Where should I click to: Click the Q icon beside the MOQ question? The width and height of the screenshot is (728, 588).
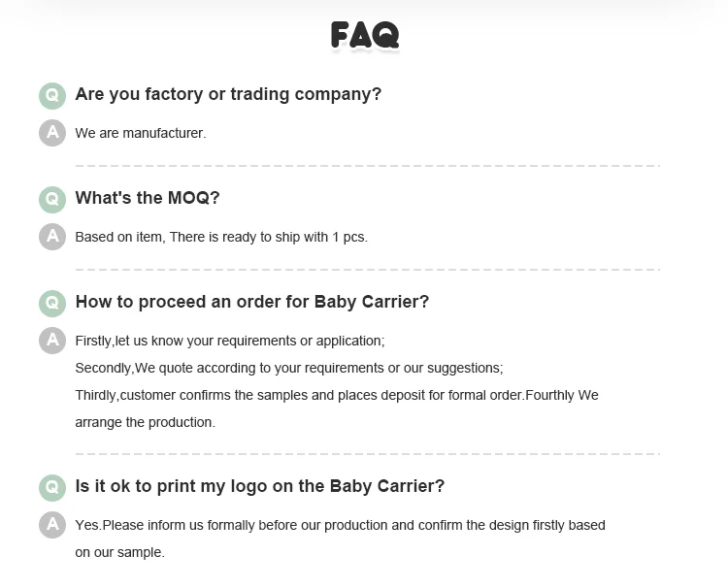tap(51, 199)
